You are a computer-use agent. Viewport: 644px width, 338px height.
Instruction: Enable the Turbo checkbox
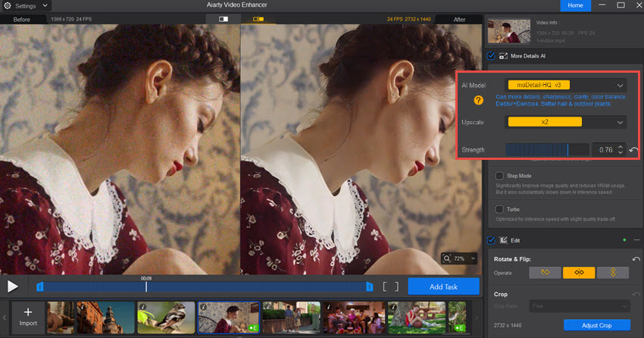(499, 209)
